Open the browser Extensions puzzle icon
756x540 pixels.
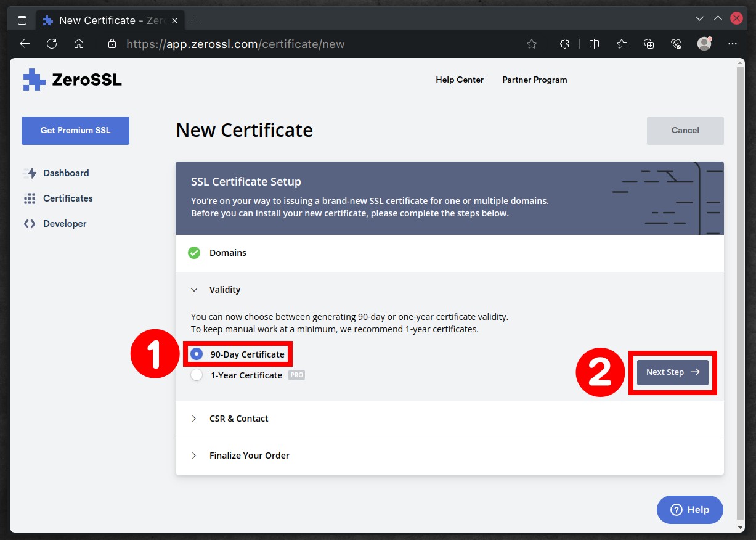(x=564, y=44)
